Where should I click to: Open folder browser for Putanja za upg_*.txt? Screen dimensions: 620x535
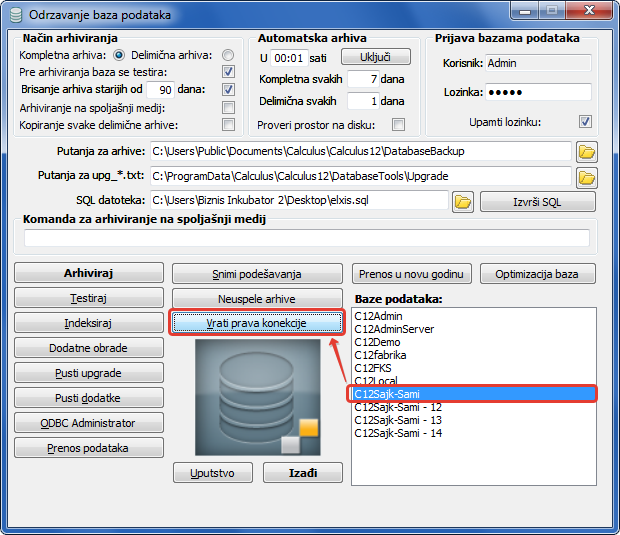click(x=586, y=177)
